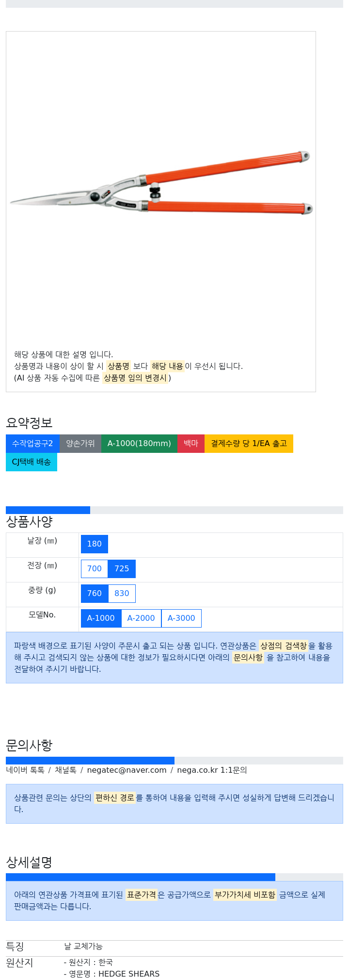Open the 네이버 톡톡 contact option
349x980 pixels.
click(x=25, y=770)
